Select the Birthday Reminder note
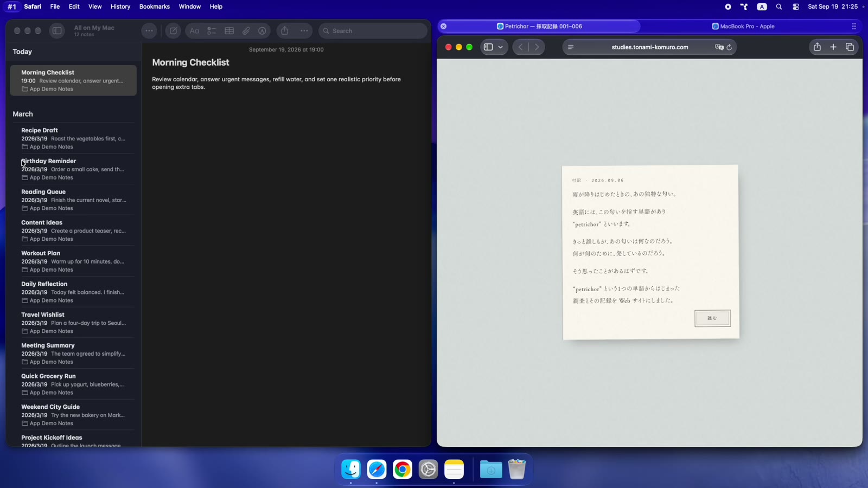The image size is (868, 488). click(x=73, y=169)
